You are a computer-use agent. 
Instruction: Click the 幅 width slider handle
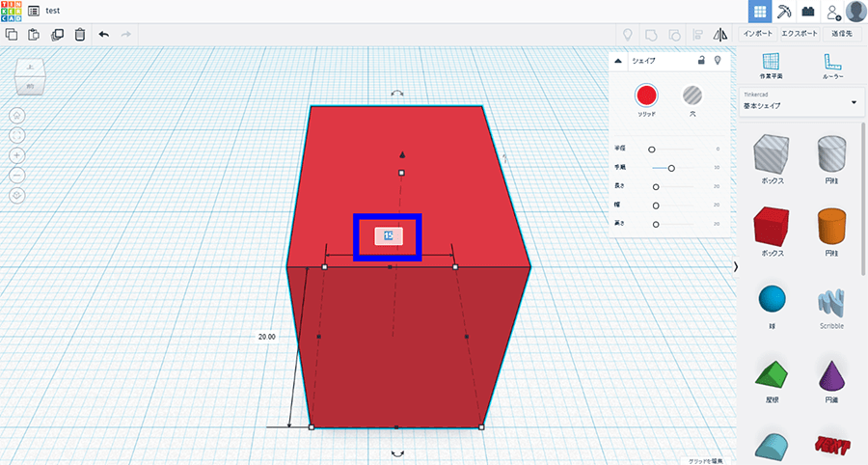[656, 205]
